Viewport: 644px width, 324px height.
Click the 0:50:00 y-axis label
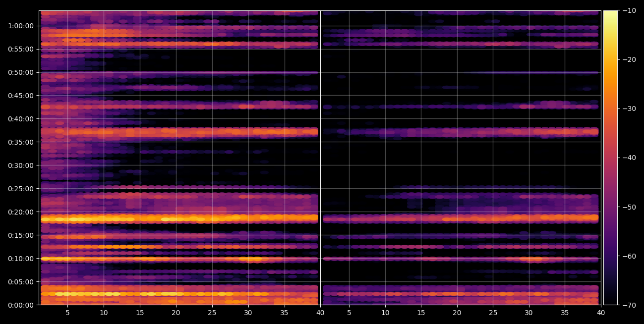[20, 72]
